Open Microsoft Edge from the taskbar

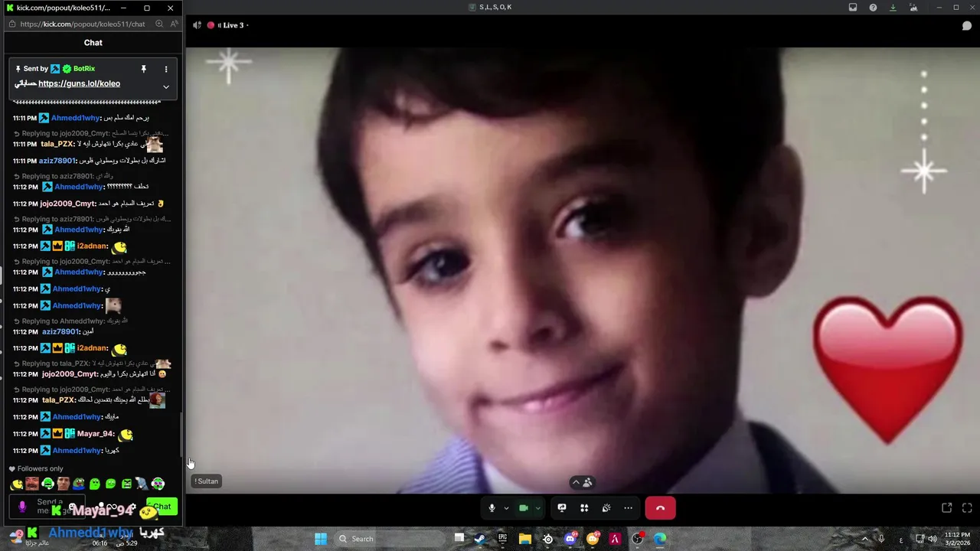[660, 539]
